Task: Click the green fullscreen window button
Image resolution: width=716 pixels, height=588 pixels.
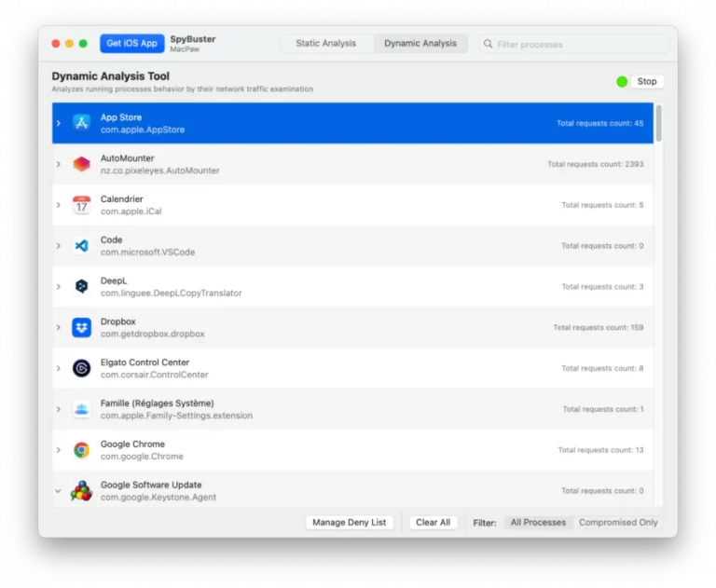Action: pos(83,44)
